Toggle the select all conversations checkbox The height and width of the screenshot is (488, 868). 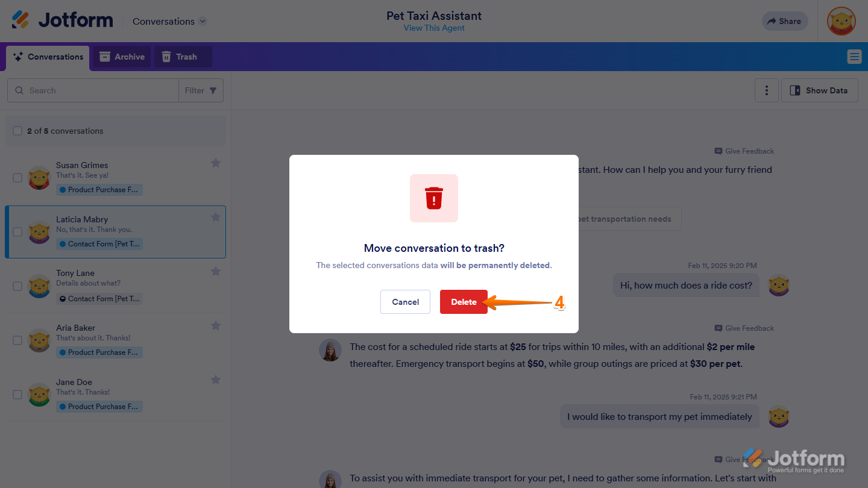(x=17, y=131)
